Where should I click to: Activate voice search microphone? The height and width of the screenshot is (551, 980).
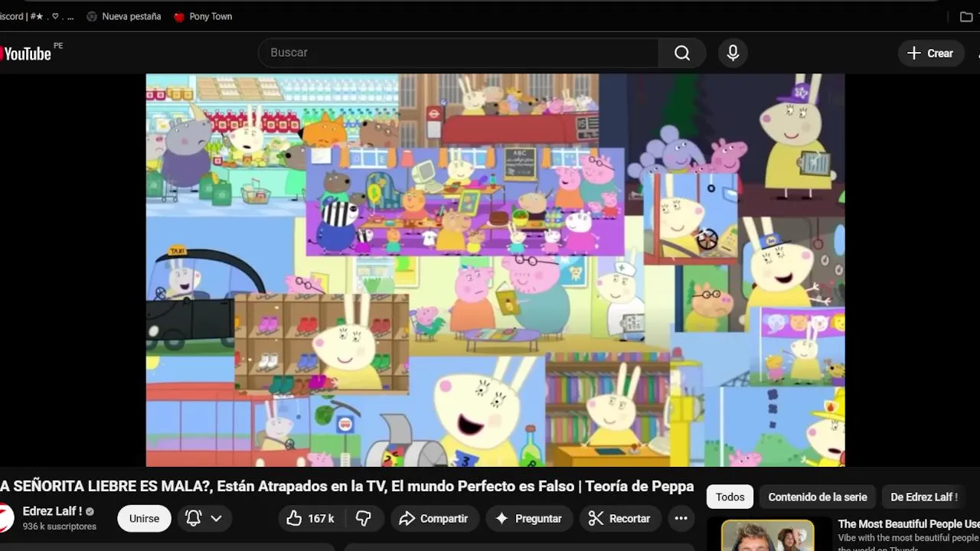pyautogui.click(x=733, y=53)
